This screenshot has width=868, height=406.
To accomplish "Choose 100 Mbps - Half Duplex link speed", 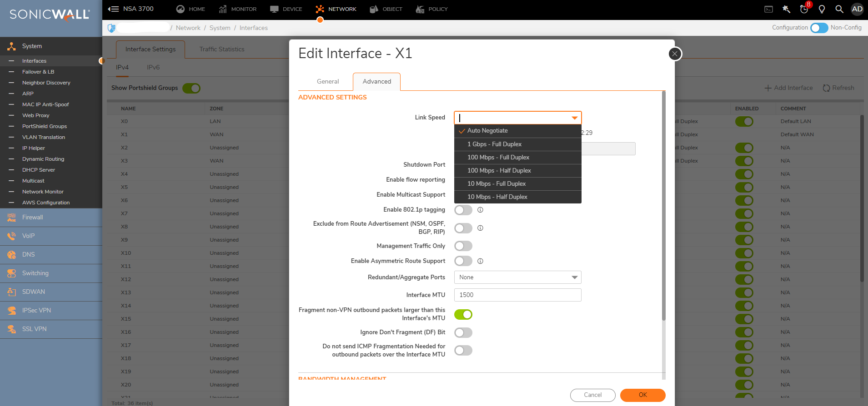I will coord(499,171).
